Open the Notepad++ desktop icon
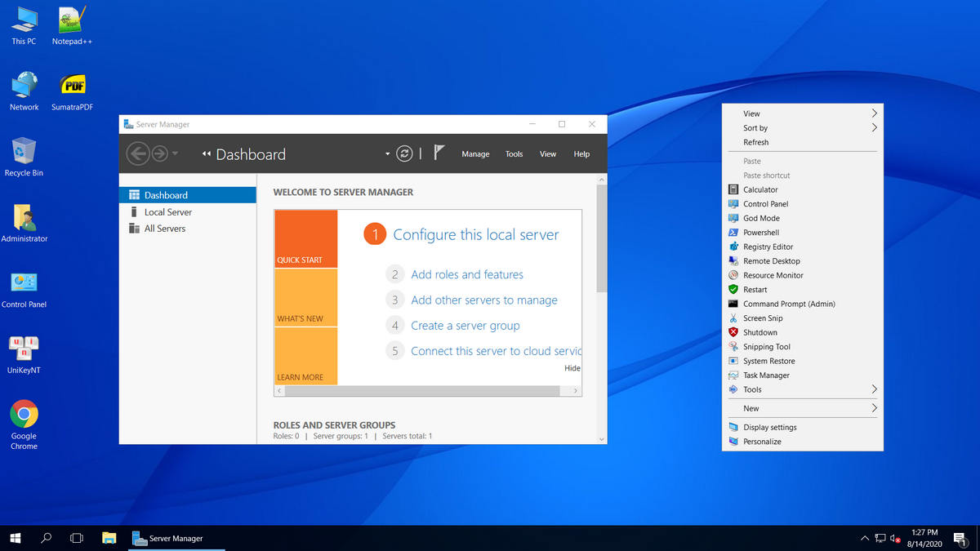The width and height of the screenshot is (980, 551). coord(72,25)
